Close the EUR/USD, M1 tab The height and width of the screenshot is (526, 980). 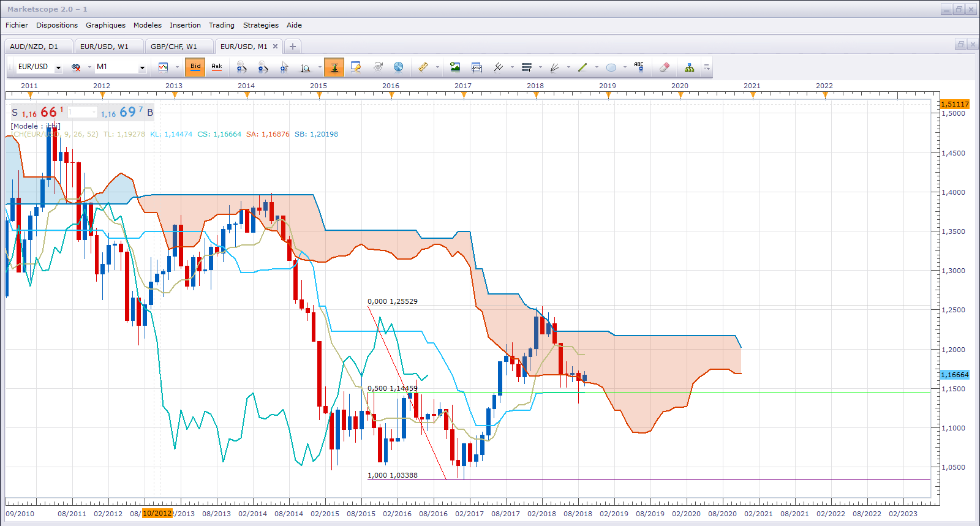click(x=275, y=47)
